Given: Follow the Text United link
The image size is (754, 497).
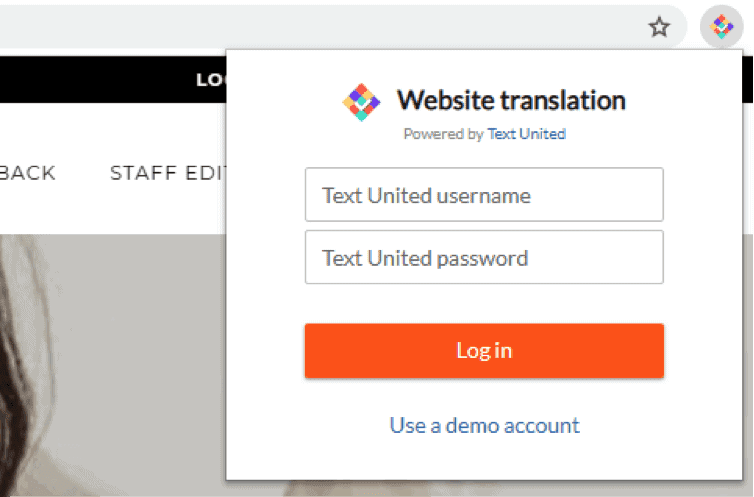Looking at the screenshot, I should tap(527, 134).
